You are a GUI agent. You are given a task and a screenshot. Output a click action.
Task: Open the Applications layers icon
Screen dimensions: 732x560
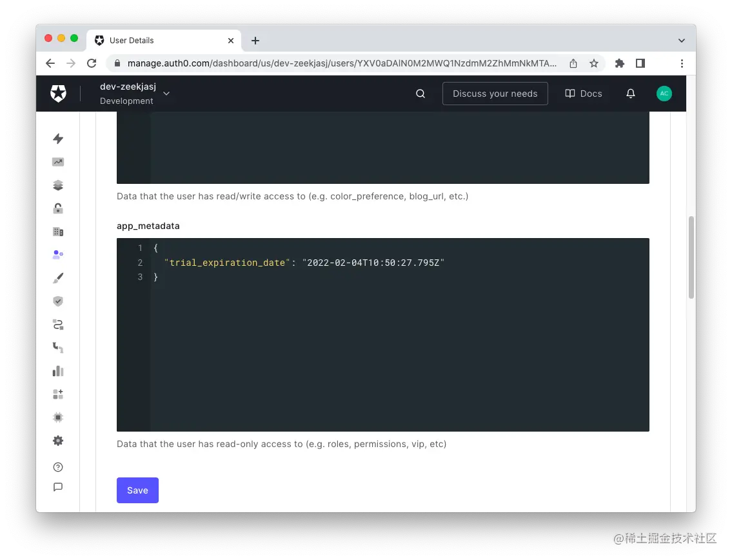tap(58, 185)
